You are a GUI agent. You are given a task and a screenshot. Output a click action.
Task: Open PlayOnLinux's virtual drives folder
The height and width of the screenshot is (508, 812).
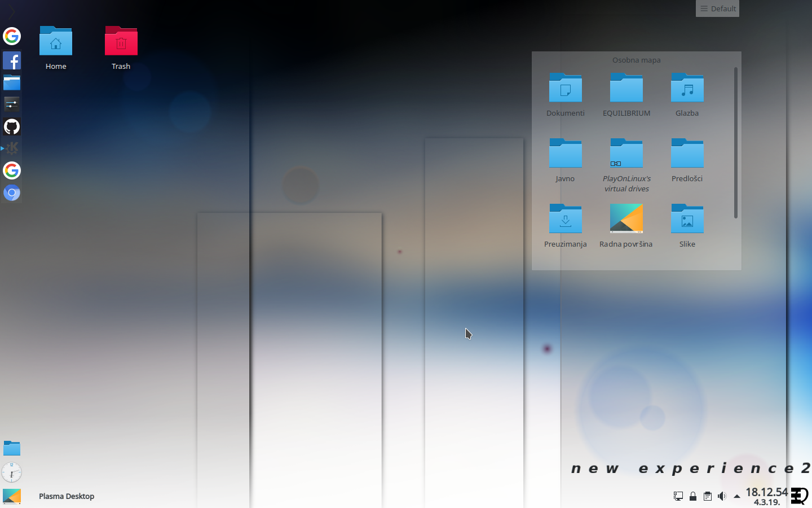[x=626, y=165]
